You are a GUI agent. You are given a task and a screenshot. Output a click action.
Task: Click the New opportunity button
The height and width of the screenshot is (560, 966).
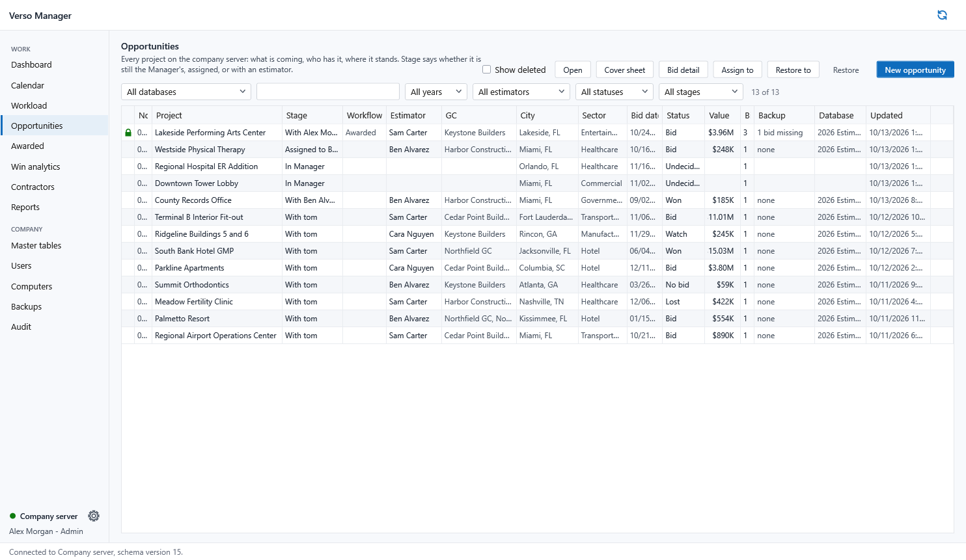(915, 70)
